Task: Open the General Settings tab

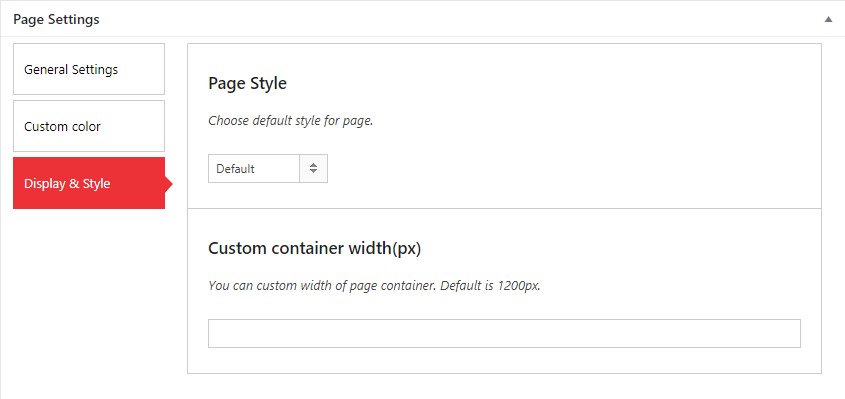Action: 89,69
